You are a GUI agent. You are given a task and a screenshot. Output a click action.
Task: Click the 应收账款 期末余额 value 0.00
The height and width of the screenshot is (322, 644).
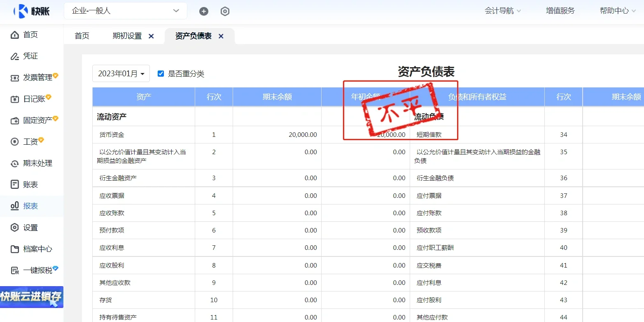click(311, 213)
